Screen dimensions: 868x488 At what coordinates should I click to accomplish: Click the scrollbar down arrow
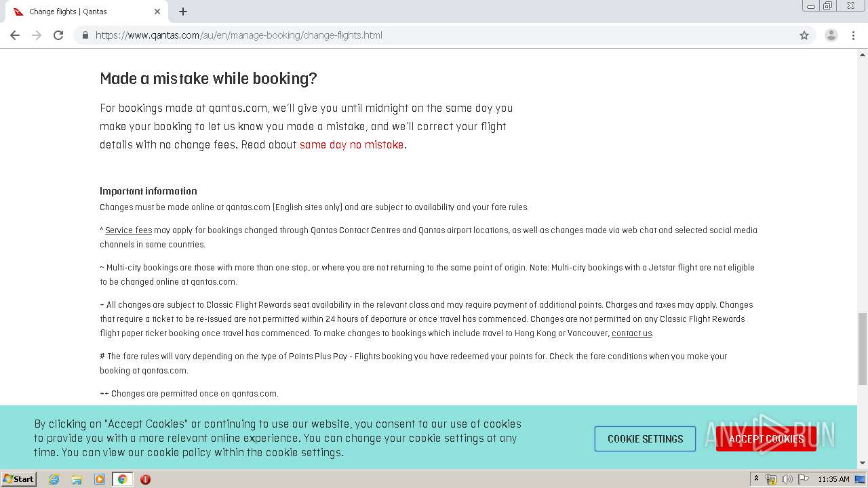[x=863, y=463]
